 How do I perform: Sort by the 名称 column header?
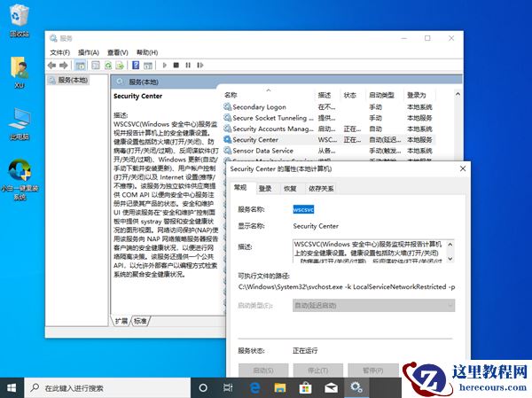[269, 95]
